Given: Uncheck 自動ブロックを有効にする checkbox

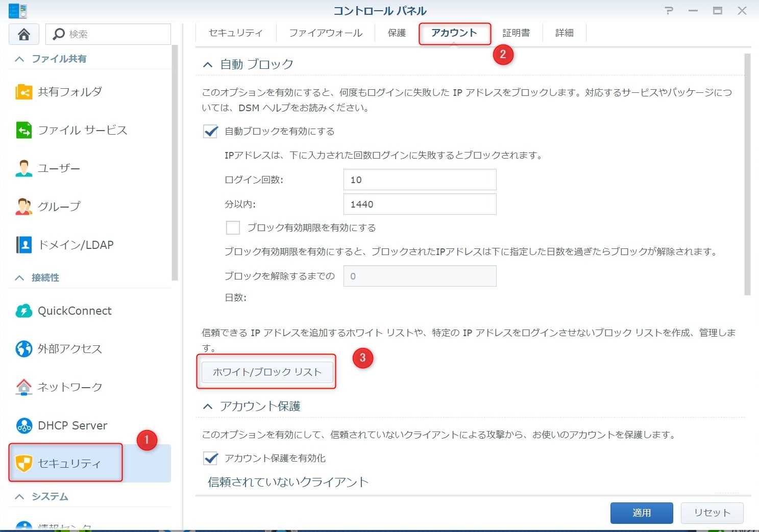Looking at the screenshot, I should [x=211, y=132].
